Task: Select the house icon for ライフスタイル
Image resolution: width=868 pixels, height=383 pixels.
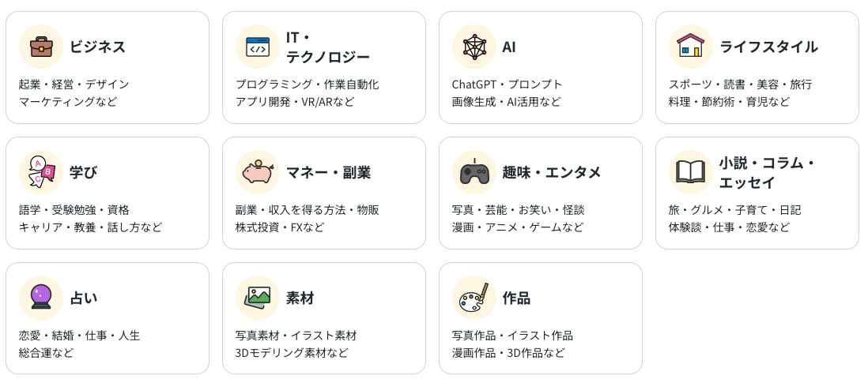Action: 690,47
